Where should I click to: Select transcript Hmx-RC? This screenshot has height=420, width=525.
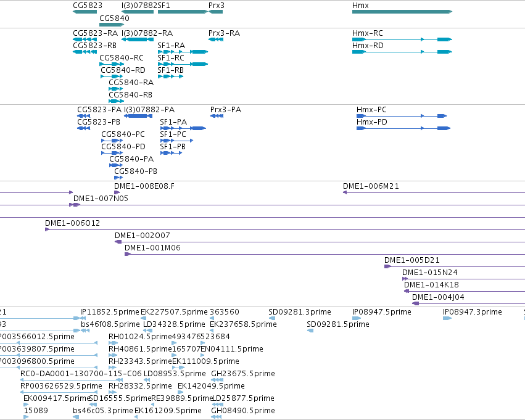point(402,39)
